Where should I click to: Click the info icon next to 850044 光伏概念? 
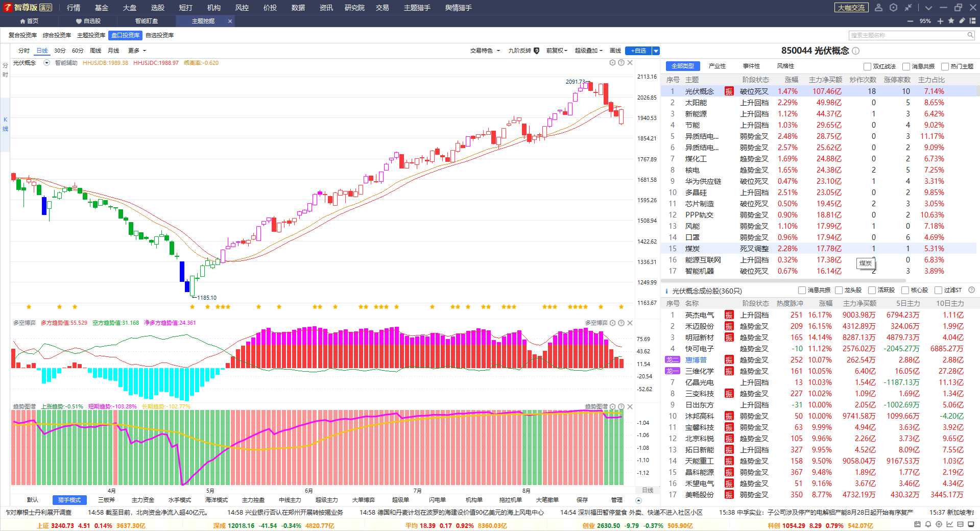pyautogui.click(x=856, y=51)
